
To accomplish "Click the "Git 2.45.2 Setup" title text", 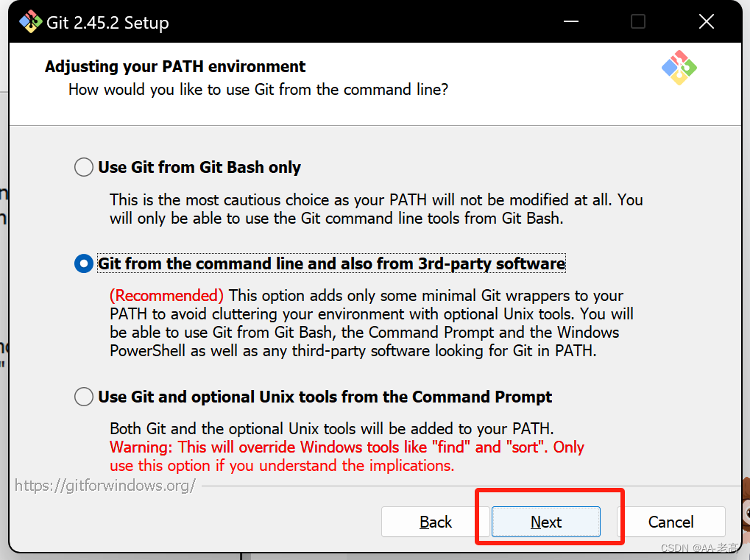I will (x=107, y=23).
